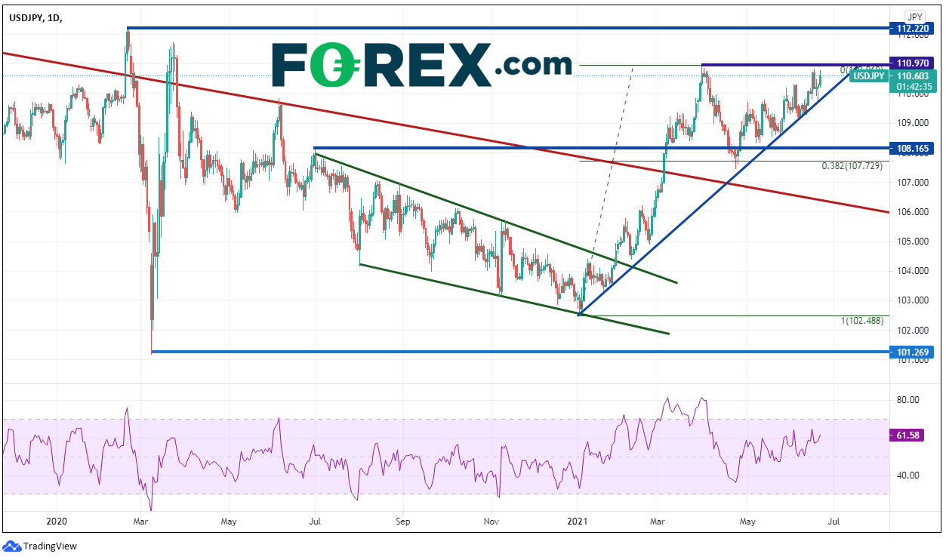Click the green O in FOREX logo
Screen dimensions: 946x560
(x=331, y=65)
